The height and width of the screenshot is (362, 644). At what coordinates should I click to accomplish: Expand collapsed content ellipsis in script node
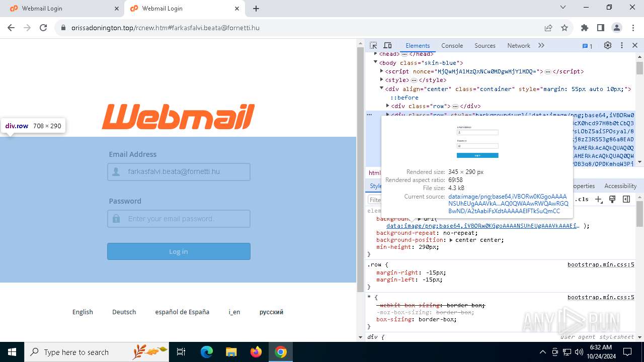548,71
